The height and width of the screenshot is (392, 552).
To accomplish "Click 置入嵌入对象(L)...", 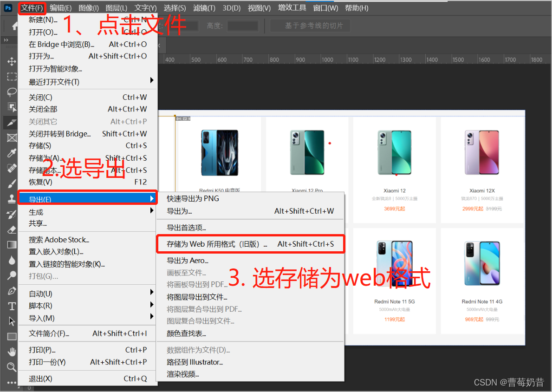I will click(87, 252).
